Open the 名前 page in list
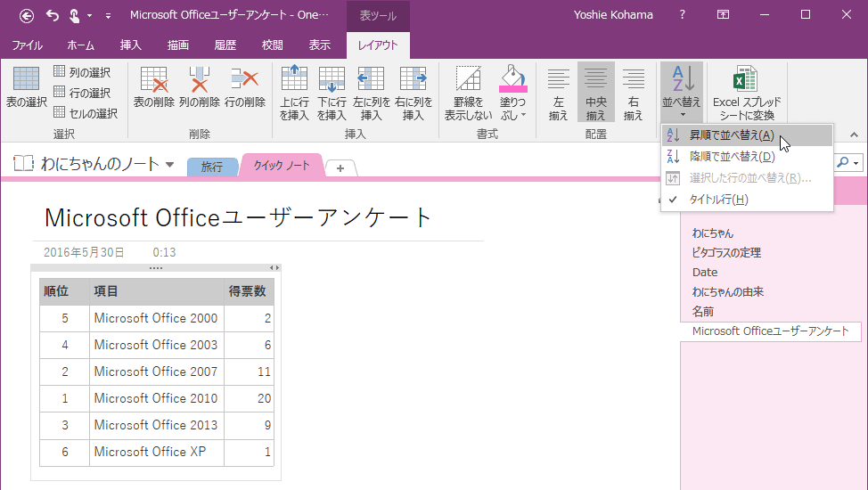This screenshot has width=868, height=490. [703, 312]
